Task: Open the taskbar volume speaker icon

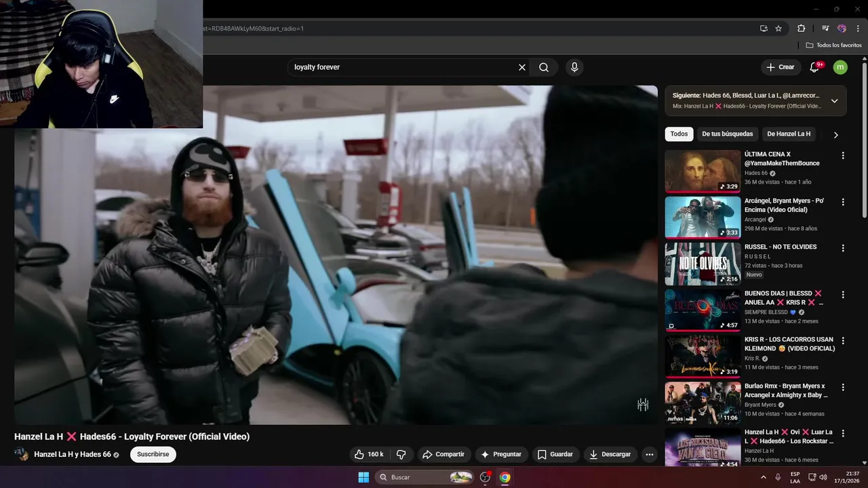Action: point(823,477)
